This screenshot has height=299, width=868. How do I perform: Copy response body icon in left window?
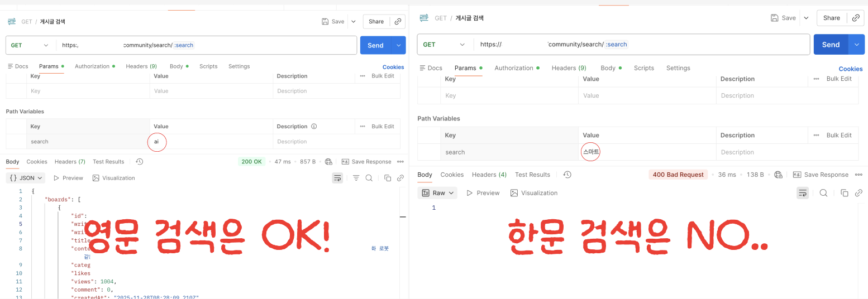point(387,178)
